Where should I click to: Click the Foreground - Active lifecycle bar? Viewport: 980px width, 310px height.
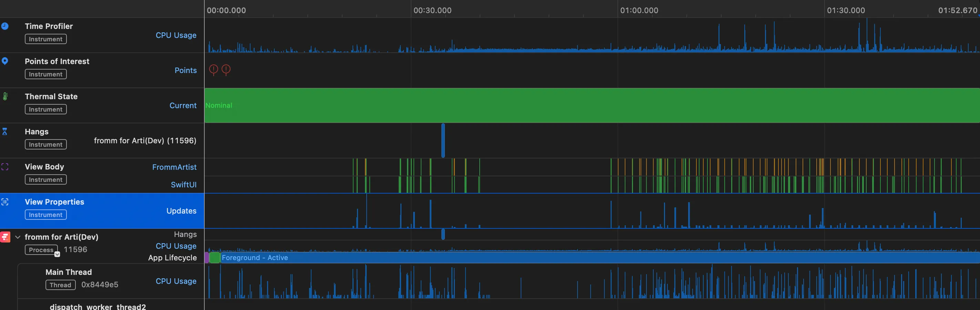point(600,258)
